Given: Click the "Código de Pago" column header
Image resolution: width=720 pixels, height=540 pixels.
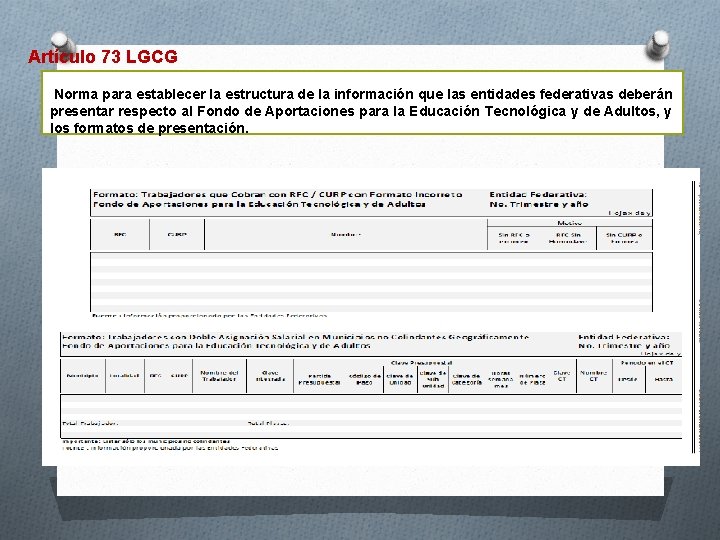Looking at the screenshot, I should (365, 379).
